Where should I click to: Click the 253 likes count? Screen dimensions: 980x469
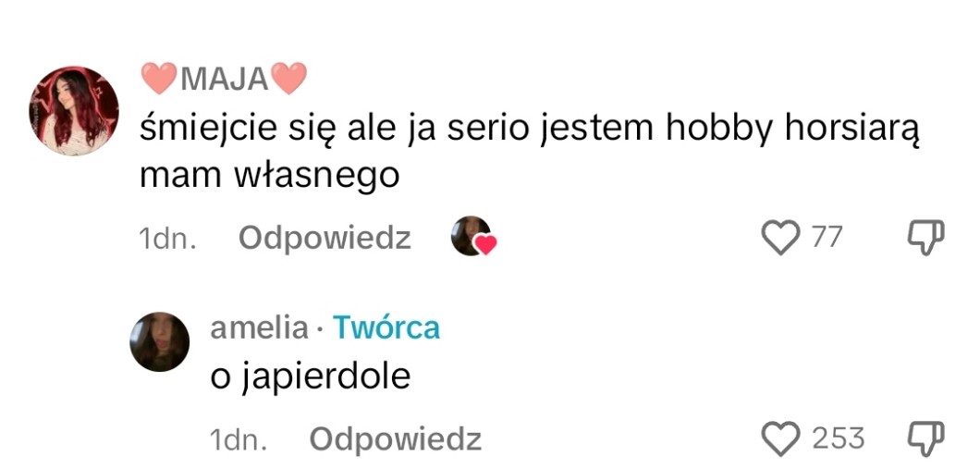pos(839,438)
